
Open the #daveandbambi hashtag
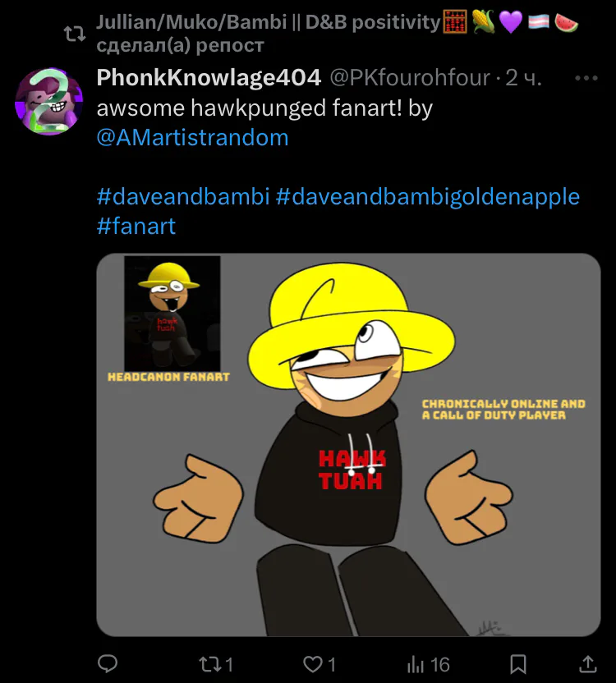click(x=183, y=196)
